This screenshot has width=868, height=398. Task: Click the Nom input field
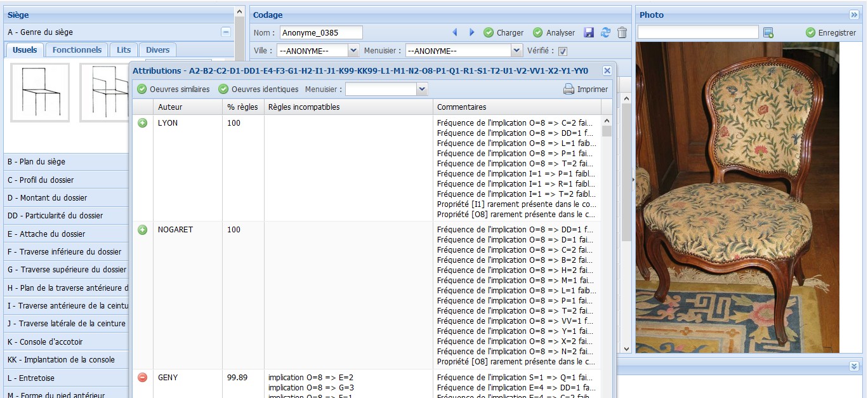click(x=321, y=32)
